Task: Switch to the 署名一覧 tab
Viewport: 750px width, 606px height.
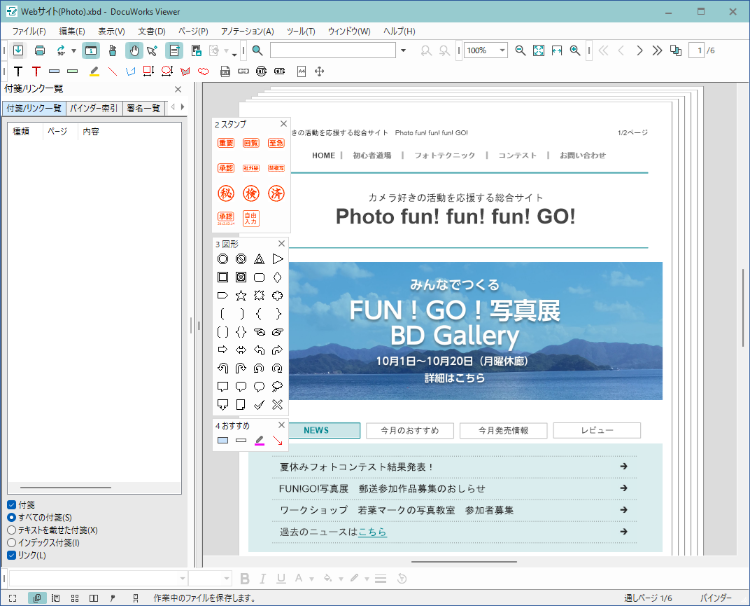Action: point(143,108)
